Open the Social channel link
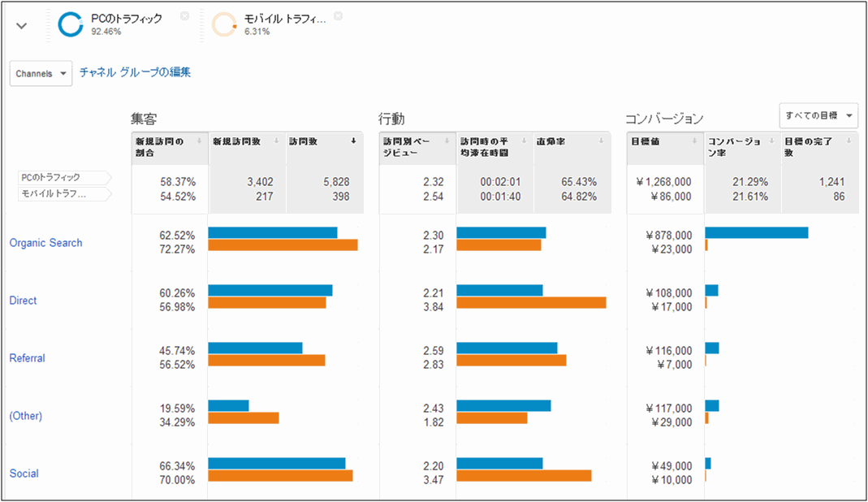The image size is (868, 502). pyautogui.click(x=24, y=474)
